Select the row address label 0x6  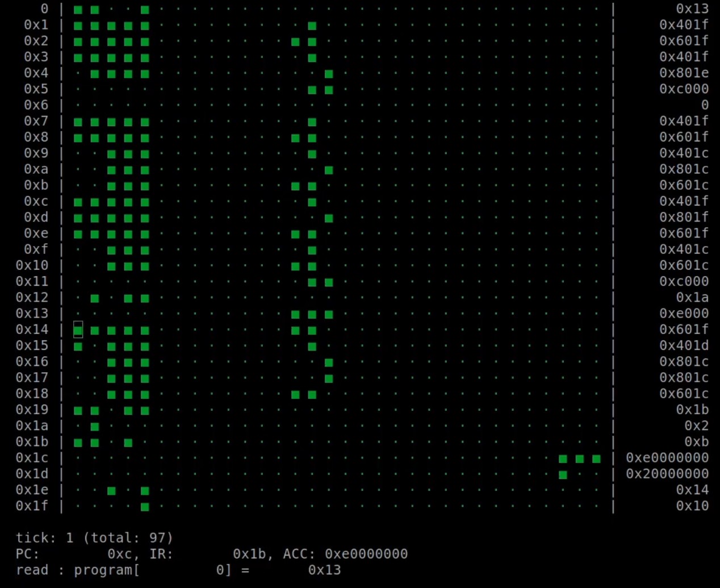pyautogui.click(x=36, y=105)
